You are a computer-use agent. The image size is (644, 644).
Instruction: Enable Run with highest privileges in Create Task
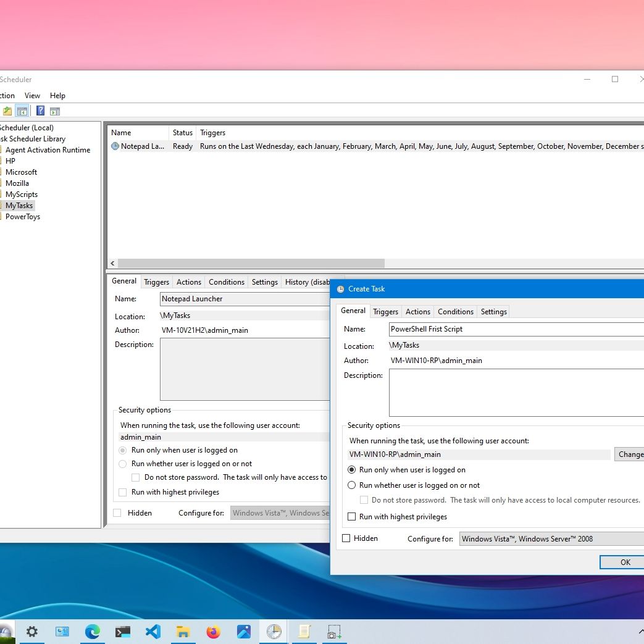pyautogui.click(x=352, y=517)
